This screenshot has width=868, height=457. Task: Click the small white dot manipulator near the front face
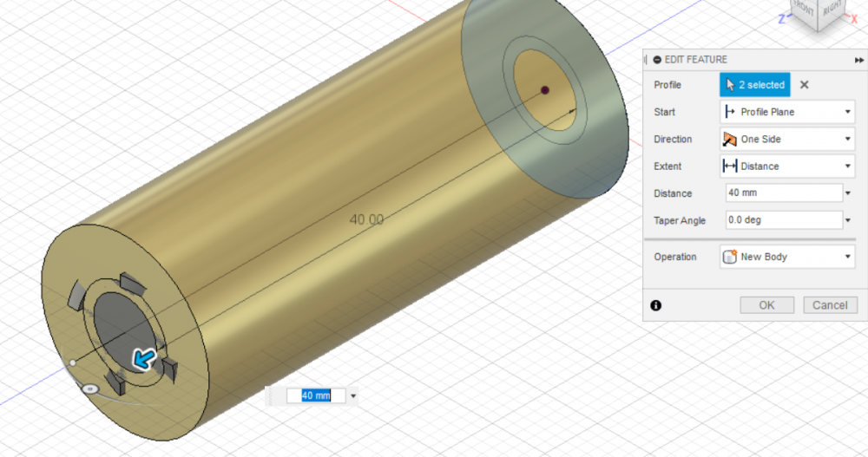tap(73, 363)
